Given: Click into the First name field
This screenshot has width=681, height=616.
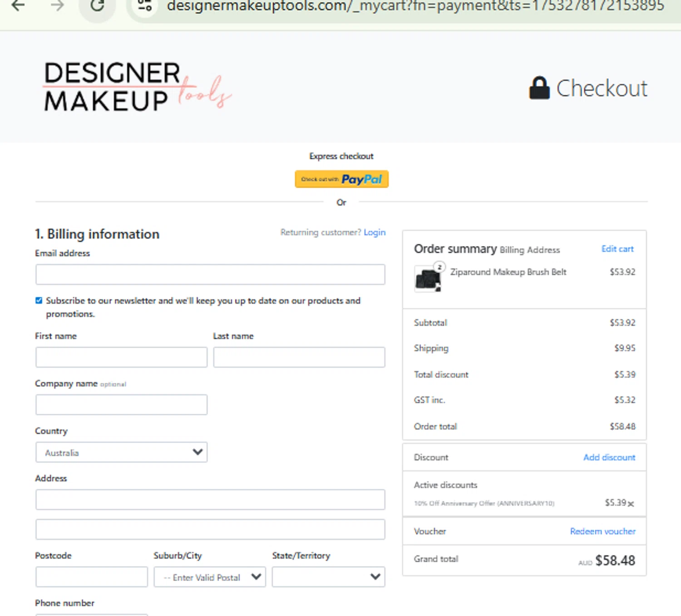Looking at the screenshot, I should pyautogui.click(x=121, y=357).
